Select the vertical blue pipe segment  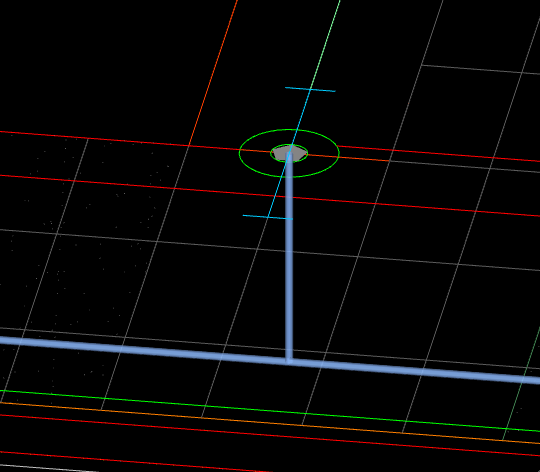(x=289, y=258)
